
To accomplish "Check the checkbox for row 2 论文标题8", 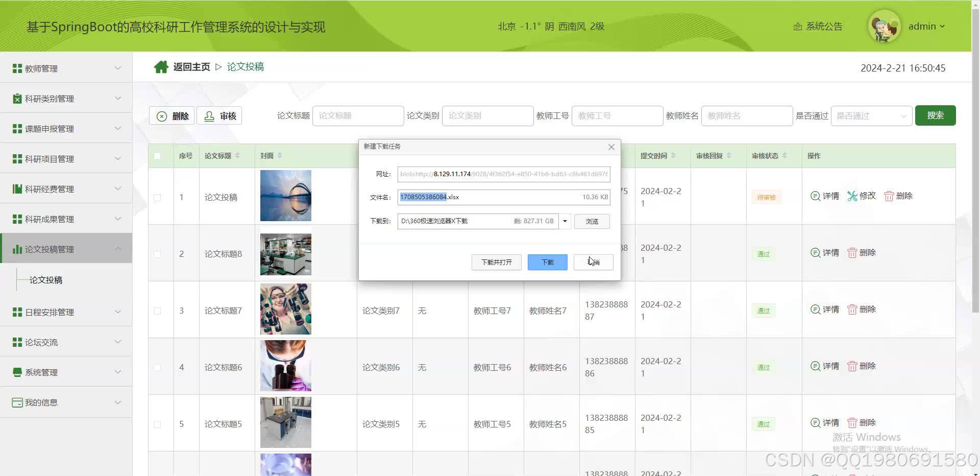I will pyautogui.click(x=157, y=254).
